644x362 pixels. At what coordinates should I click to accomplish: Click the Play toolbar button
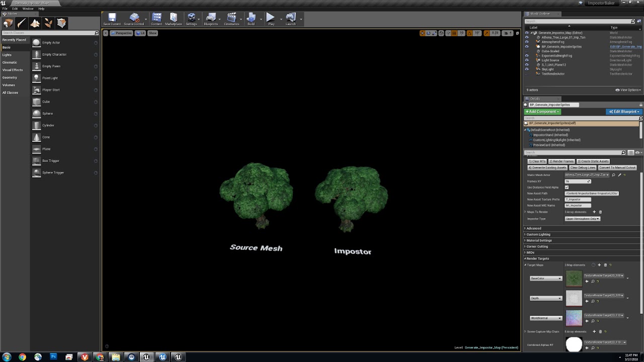click(271, 19)
